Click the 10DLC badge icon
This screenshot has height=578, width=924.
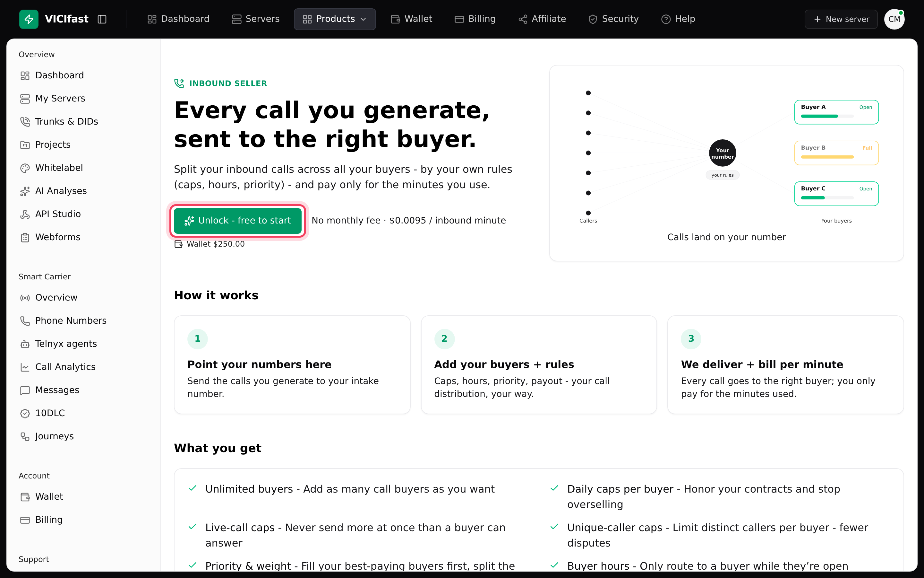[25, 414]
